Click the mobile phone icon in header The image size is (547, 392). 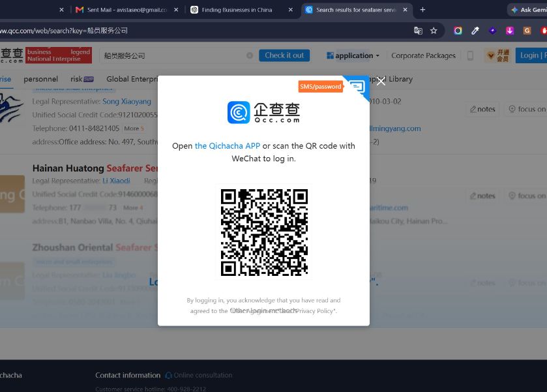470,55
